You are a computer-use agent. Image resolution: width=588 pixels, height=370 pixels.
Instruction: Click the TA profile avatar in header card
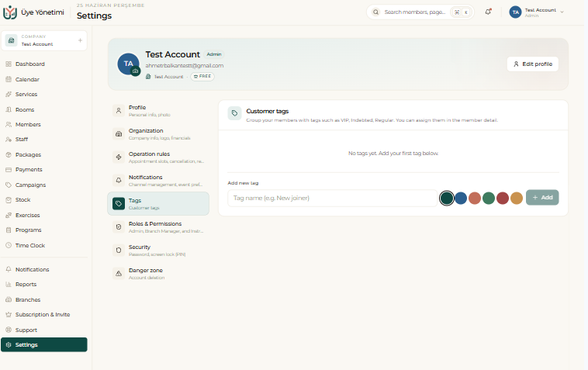pos(128,64)
